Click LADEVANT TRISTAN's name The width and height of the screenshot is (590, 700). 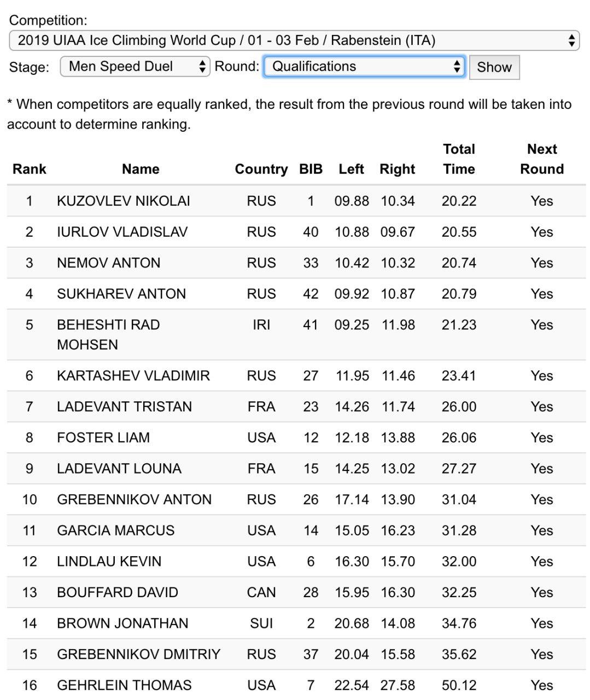pos(124,406)
